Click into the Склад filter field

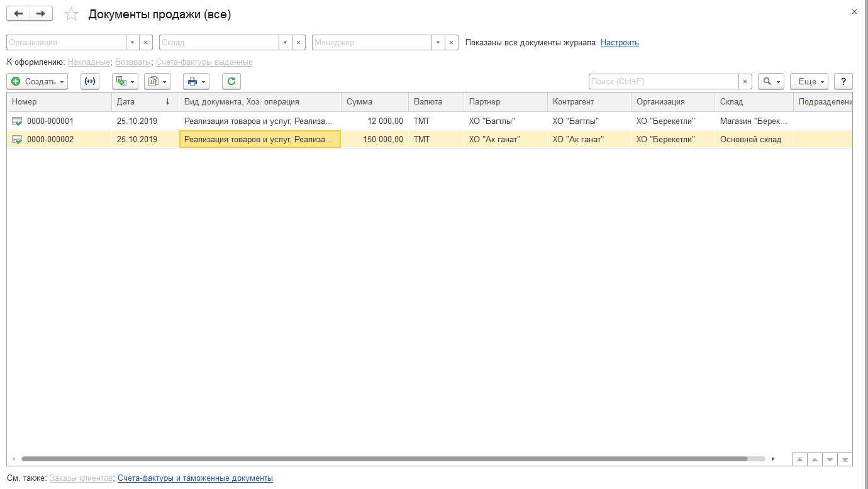click(x=219, y=43)
